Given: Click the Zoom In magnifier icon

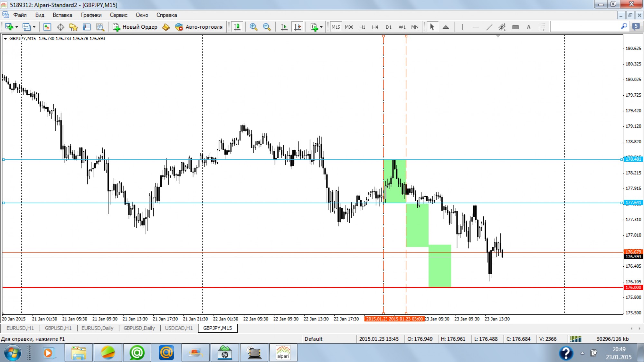Looking at the screenshot, I should coord(253,27).
